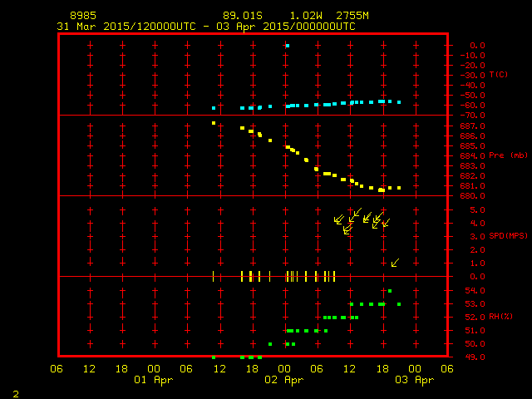Click the Pre (mb) pressure axis label
532x399 pixels.
click(508, 155)
